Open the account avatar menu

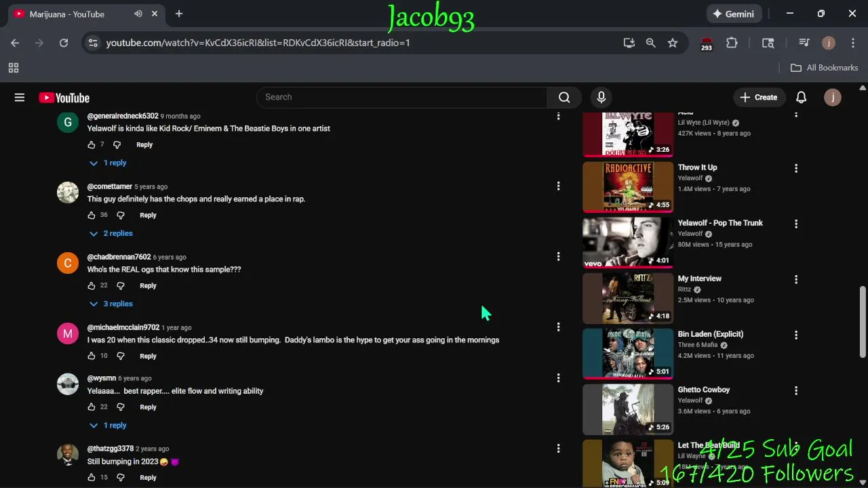(x=832, y=98)
